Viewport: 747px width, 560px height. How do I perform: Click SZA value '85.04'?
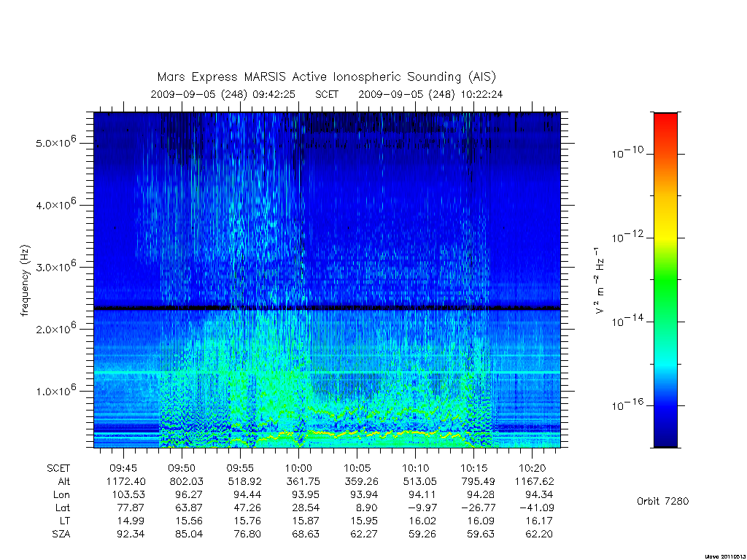pos(189,534)
